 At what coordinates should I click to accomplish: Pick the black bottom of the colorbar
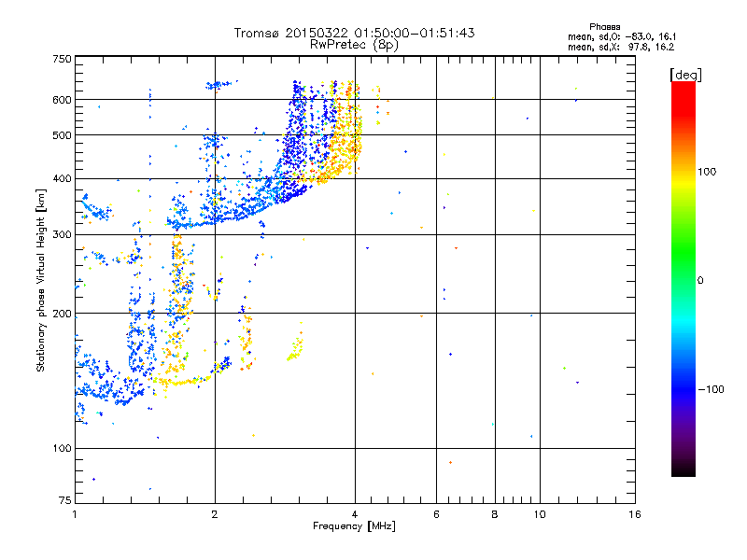pos(683,471)
